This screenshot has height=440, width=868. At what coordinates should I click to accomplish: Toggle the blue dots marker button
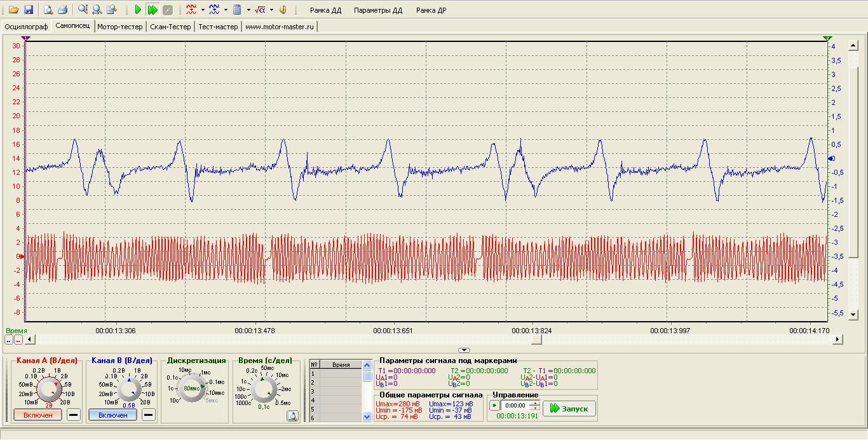[x=9, y=340]
